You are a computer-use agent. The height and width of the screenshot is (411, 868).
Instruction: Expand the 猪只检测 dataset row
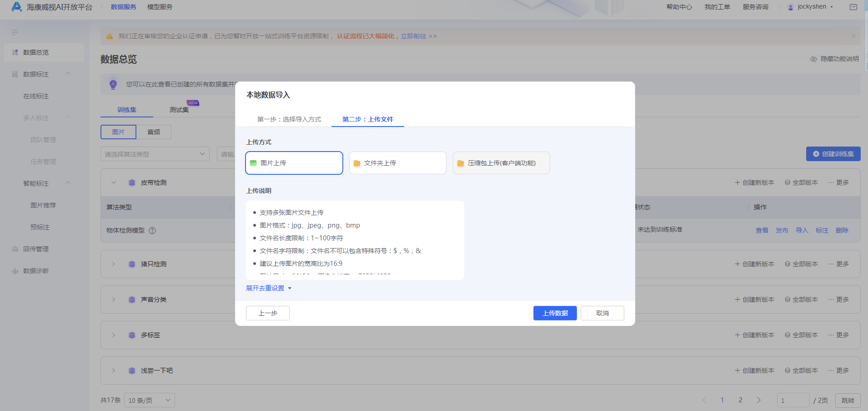tap(113, 264)
